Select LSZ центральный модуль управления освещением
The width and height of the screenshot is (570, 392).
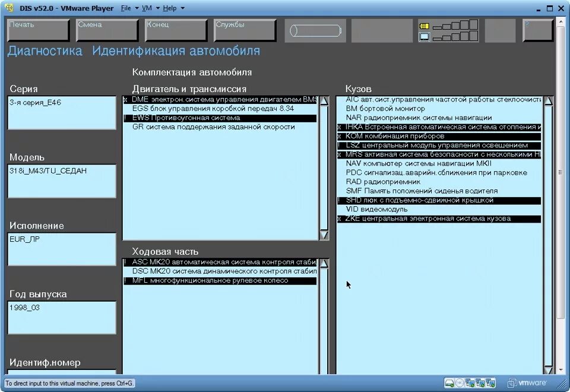[439, 146]
